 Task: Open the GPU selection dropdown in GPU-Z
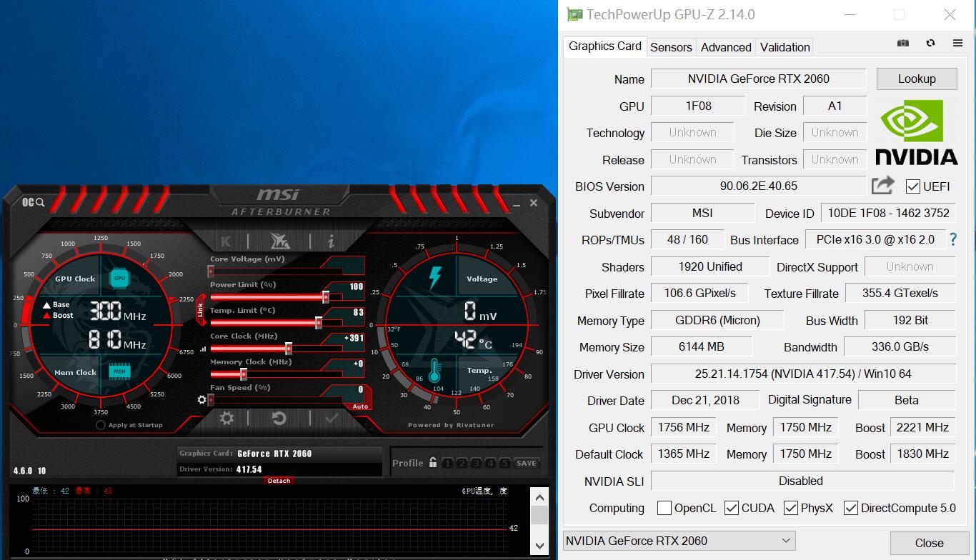(x=679, y=541)
